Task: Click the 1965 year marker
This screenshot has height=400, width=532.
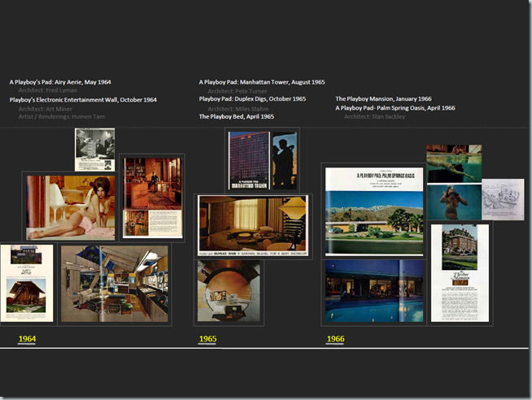Action: click(207, 338)
